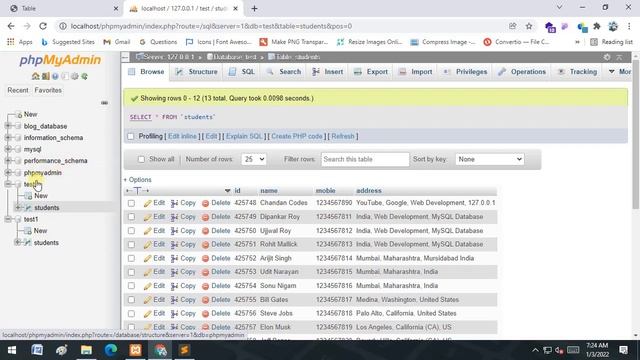
Task: Switch to the SQL tab
Action: (242, 72)
